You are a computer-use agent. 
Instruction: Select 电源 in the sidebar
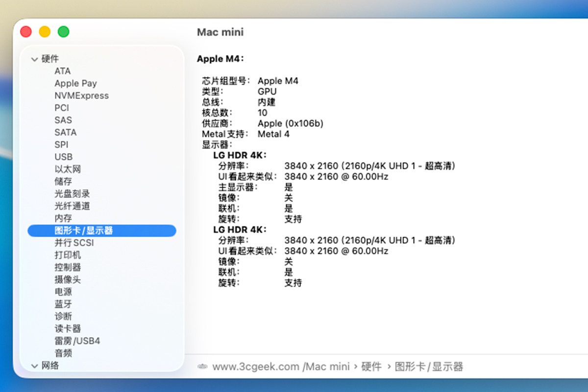(63, 292)
